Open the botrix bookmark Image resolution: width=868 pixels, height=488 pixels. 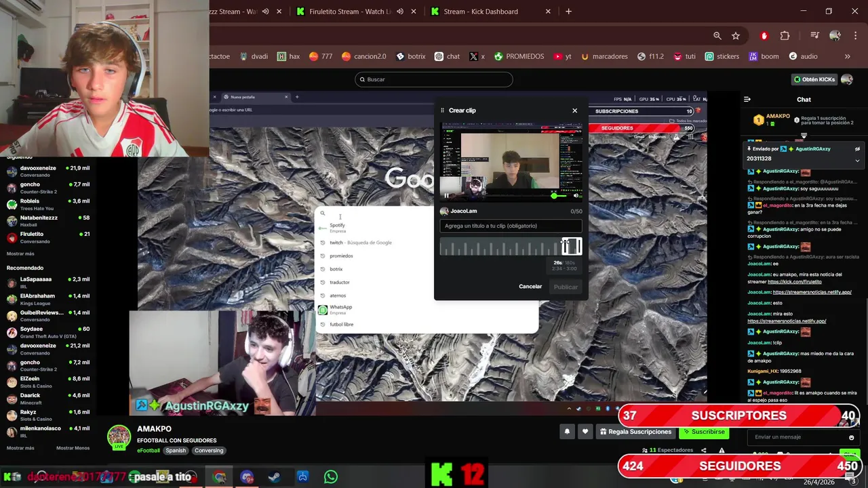411,56
